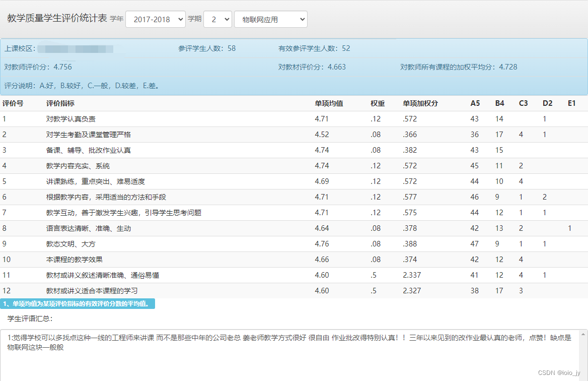Click the E1 count 1 in row 8

(570, 228)
